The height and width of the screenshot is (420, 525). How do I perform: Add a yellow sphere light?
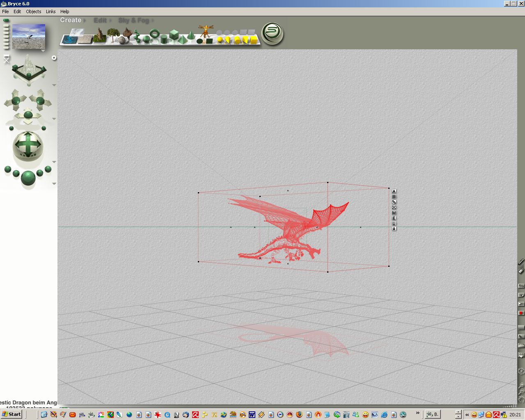[220, 40]
